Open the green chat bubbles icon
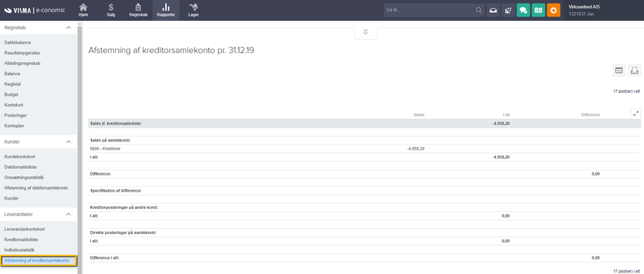This screenshot has width=644, height=274. 523,10
